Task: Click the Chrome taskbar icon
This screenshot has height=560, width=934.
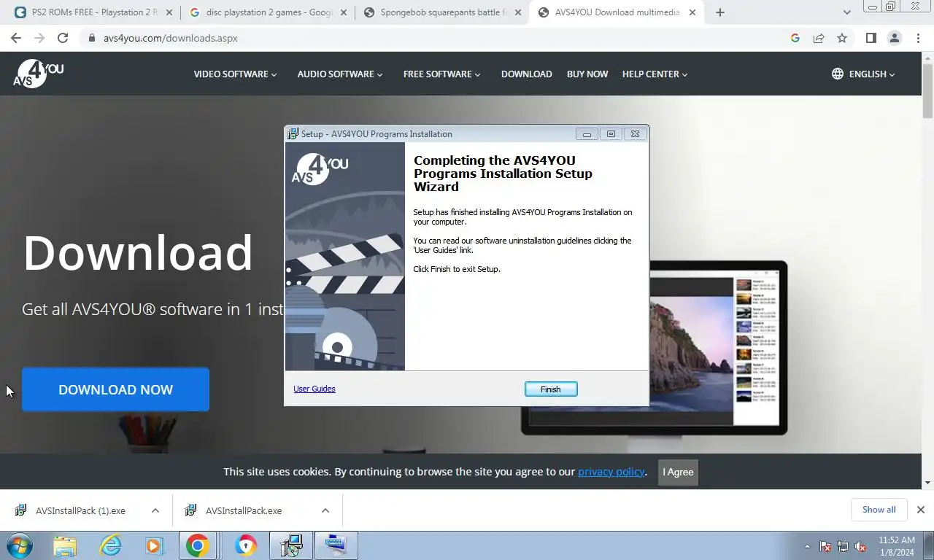Action: click(x=197, y=545)
